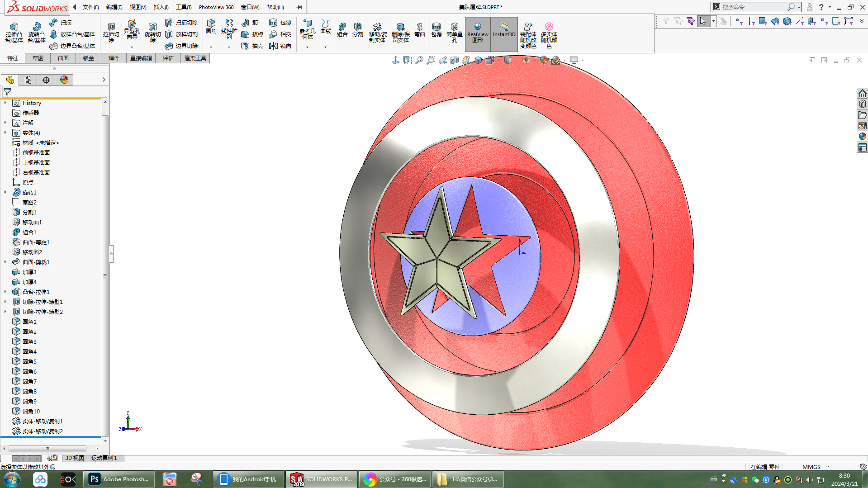Click the 搜索命令 search commands field

[753, 7]
